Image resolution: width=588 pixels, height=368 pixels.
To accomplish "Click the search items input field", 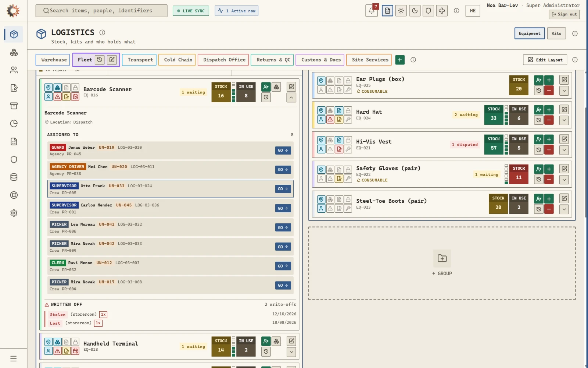I will 101,11.
